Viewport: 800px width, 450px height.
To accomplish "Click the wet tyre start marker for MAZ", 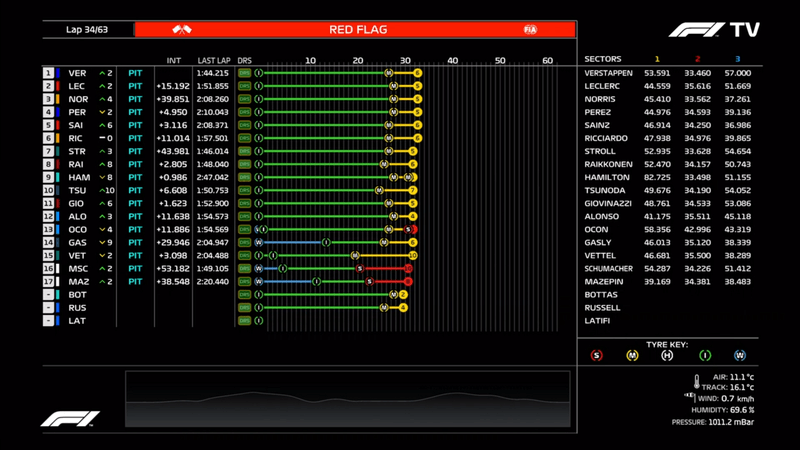I will tap(259, 282).
